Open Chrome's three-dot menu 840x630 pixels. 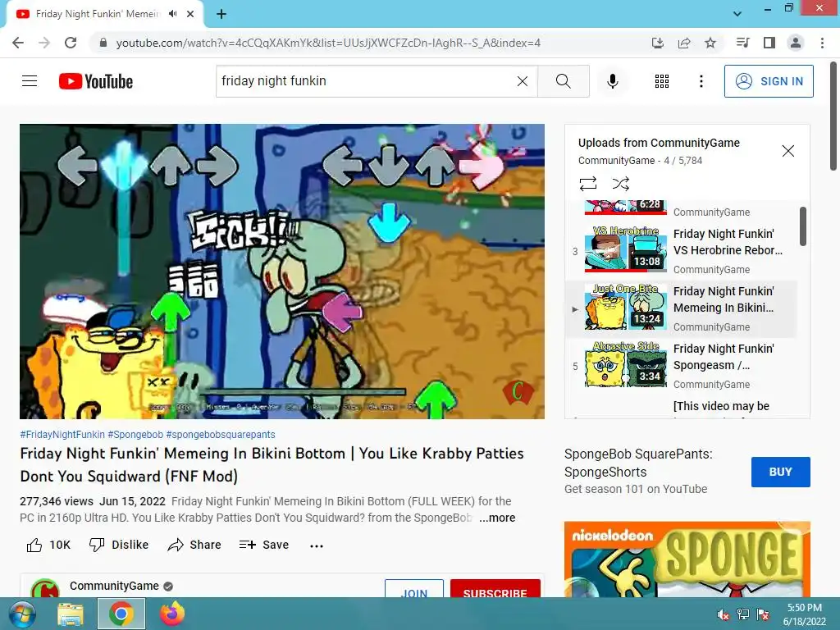tap(822, 43)
